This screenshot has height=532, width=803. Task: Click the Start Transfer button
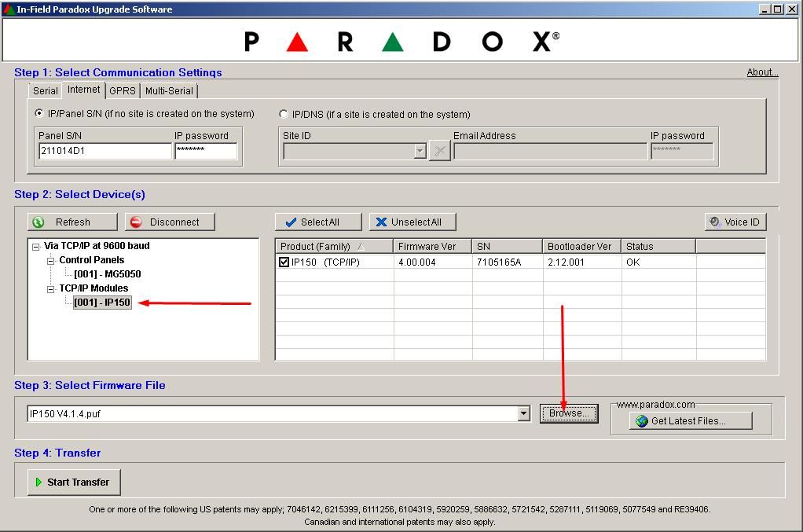coord(74,482)
